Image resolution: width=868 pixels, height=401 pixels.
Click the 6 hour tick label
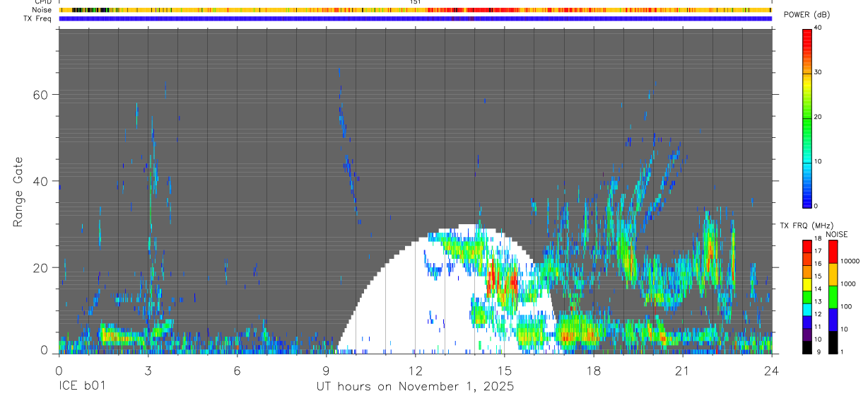237,371
